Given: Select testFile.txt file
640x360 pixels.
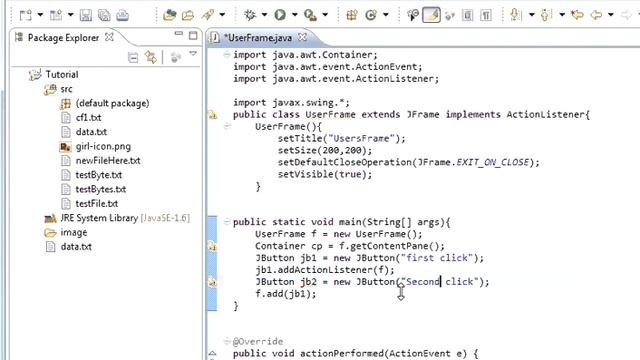Looking at the screenshot, I should 96,204.
